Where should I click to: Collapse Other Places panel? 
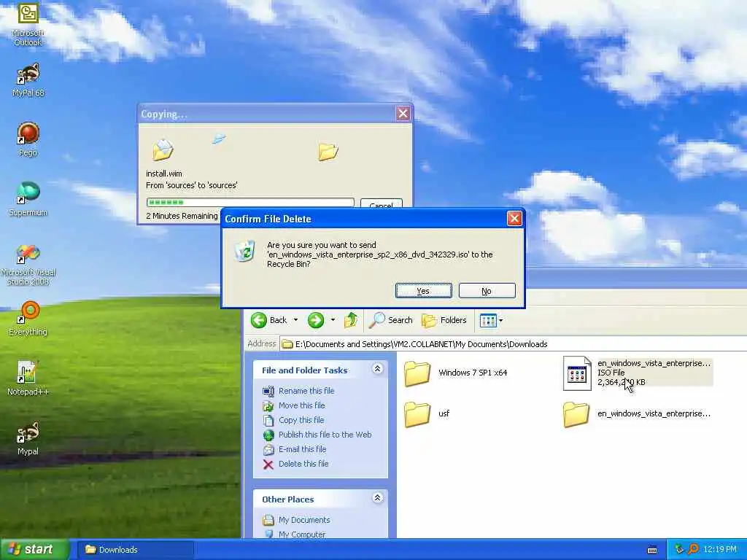coord(377,498)
